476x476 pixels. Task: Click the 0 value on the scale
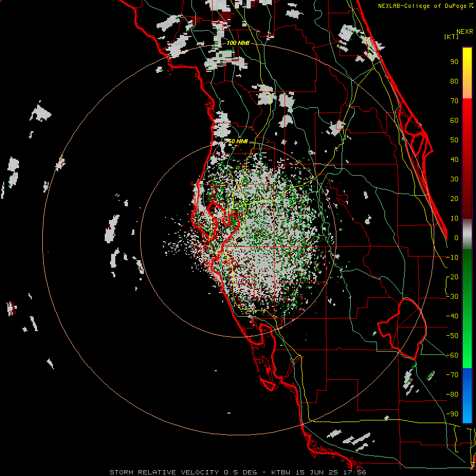coord(456,238)
